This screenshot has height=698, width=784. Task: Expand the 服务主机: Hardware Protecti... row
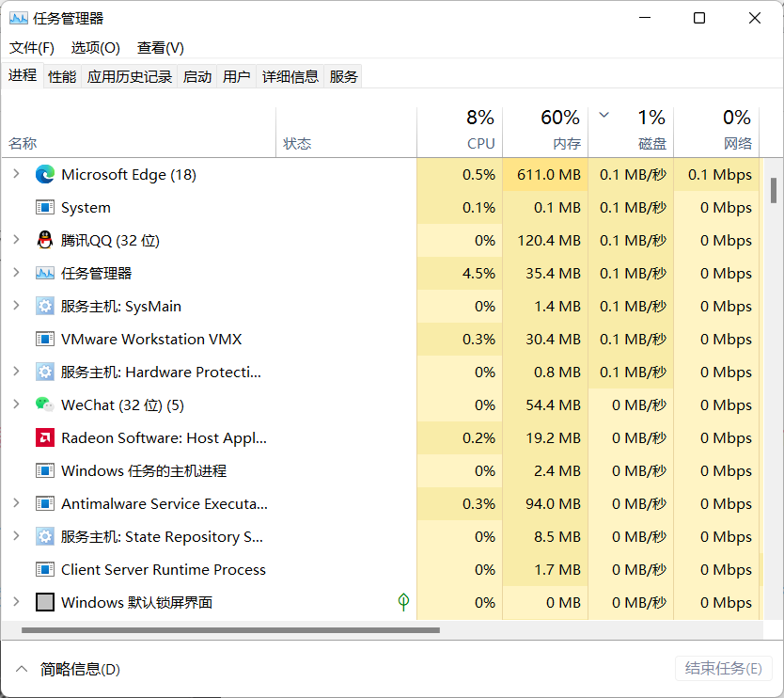tap(16, 372)
